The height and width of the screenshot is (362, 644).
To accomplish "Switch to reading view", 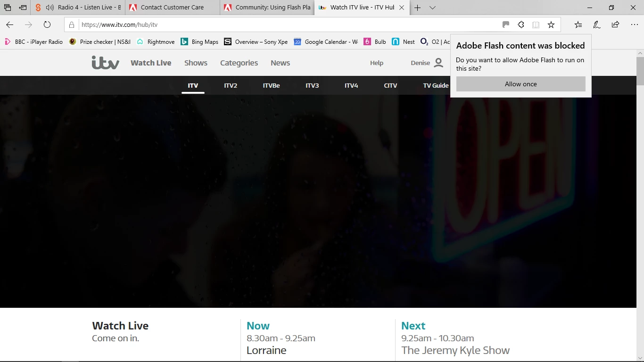I will [536, 25].
